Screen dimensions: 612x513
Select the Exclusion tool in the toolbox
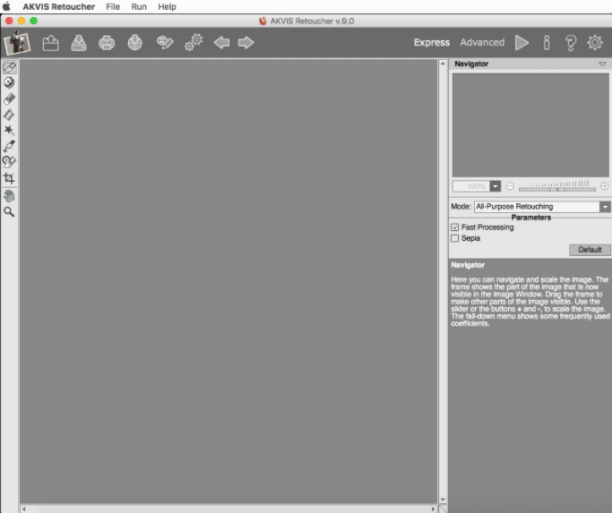pyautogui.click(x=9, y=83)
